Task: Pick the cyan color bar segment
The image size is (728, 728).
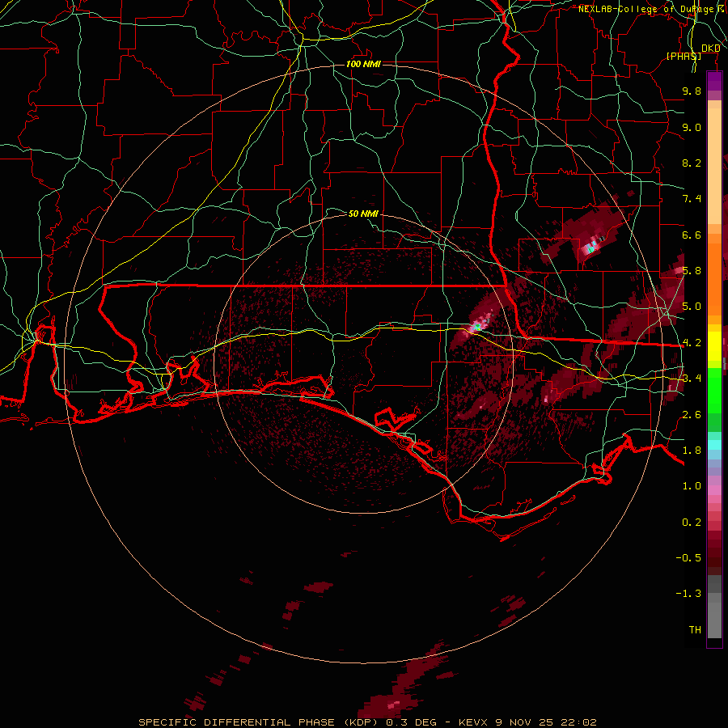Action: [x=714, y=445]
